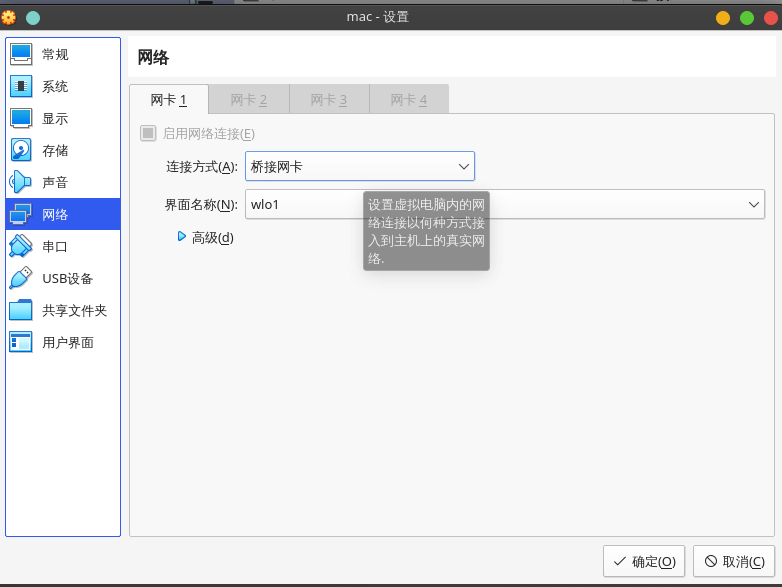782x587 pixels.
Task: Open 声音 settings category
Action: [63, 183]
